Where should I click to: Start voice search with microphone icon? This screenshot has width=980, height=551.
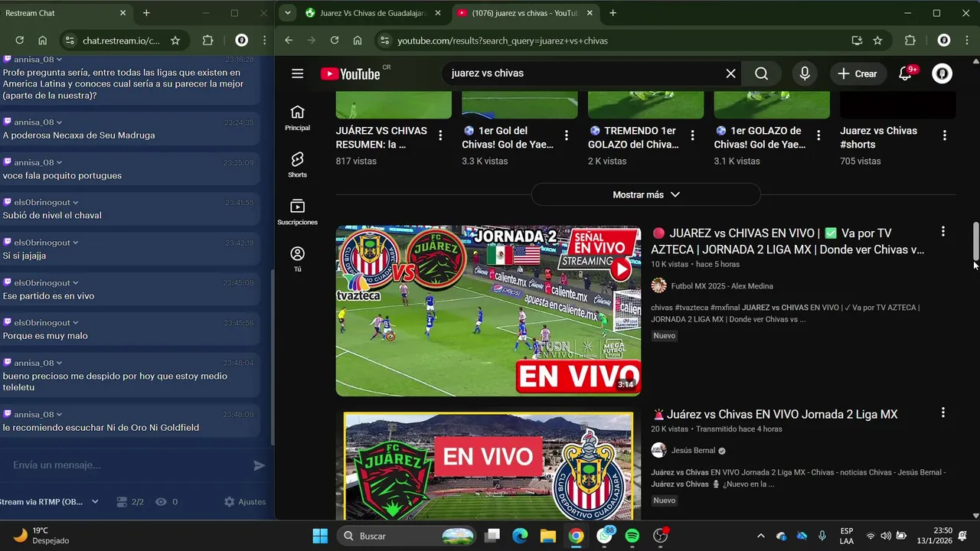(x=805, y=73)
